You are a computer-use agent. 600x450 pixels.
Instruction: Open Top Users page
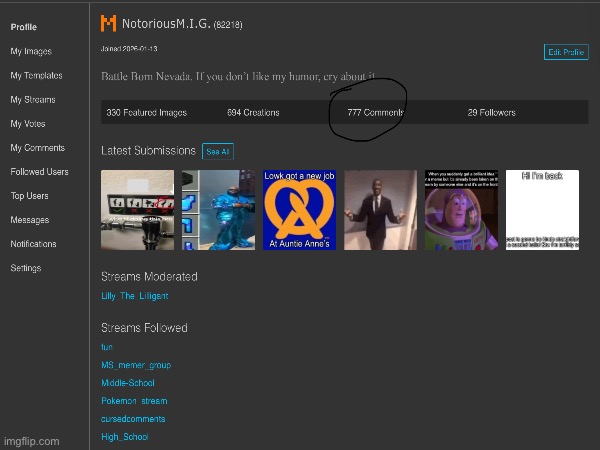pos(29,196)
